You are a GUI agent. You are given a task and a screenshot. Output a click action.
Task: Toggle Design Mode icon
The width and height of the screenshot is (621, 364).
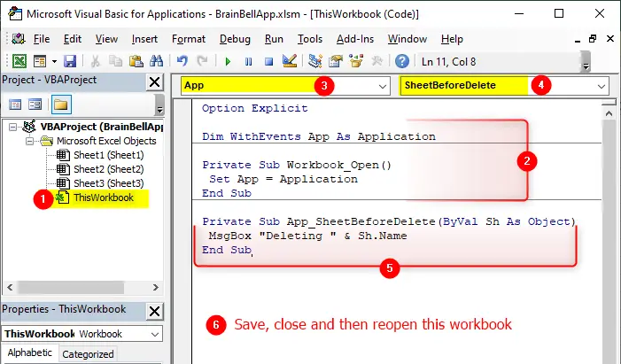290,61
